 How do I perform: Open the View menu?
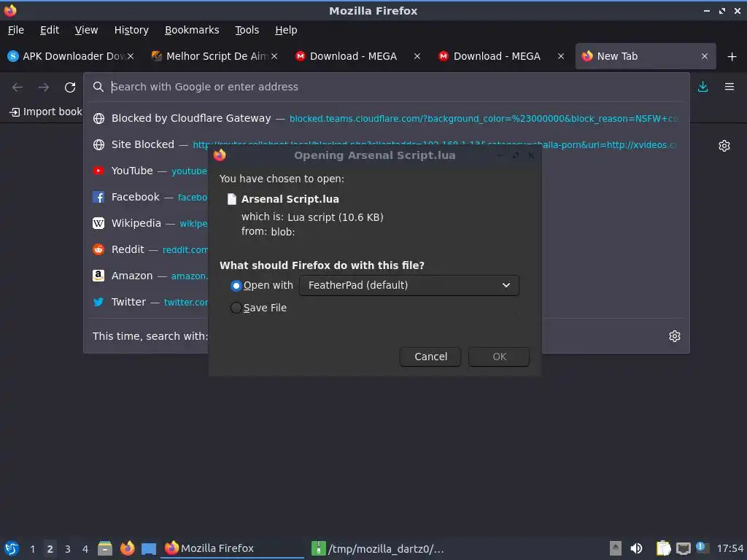pyautogui.click(x=86, y=30)
